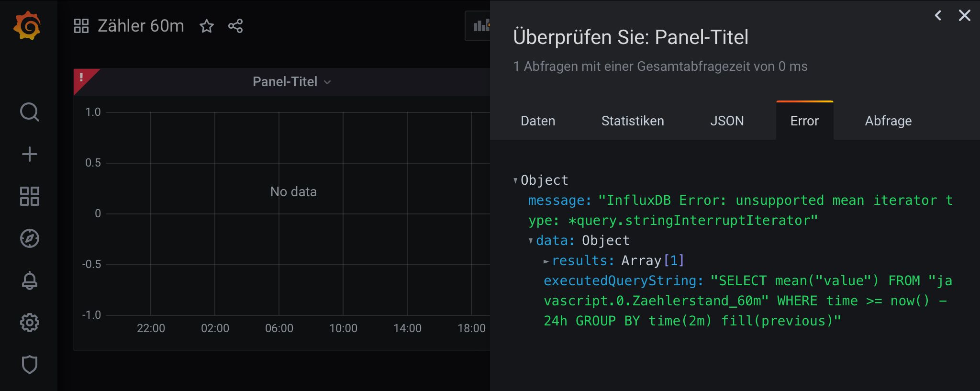Open the Explore compass icon
Screen dimensions: 980x391
click(29, 238)
